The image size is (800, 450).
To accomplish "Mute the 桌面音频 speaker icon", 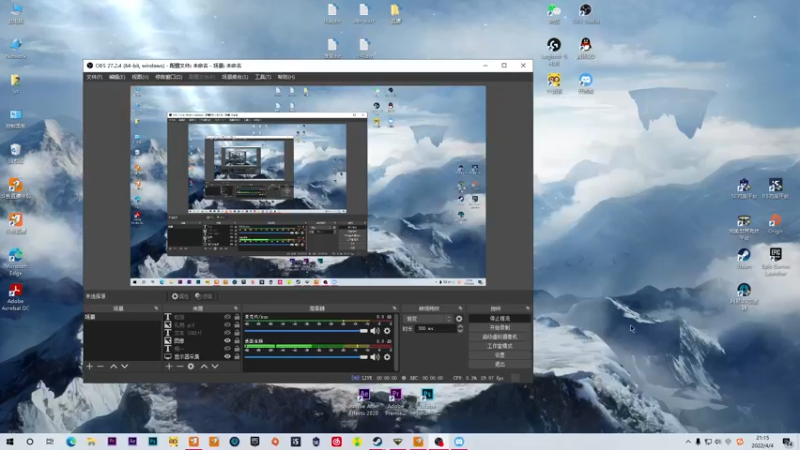I will (375, 357).
